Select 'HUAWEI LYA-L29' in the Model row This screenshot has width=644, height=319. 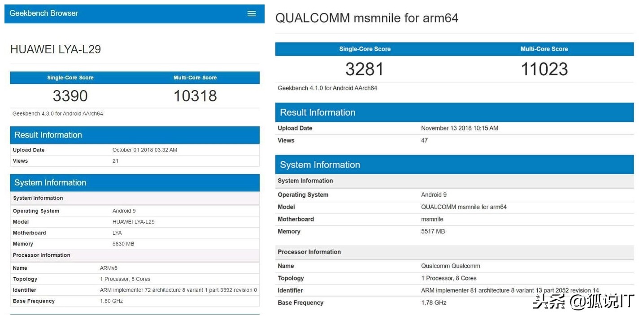(134, 222)
